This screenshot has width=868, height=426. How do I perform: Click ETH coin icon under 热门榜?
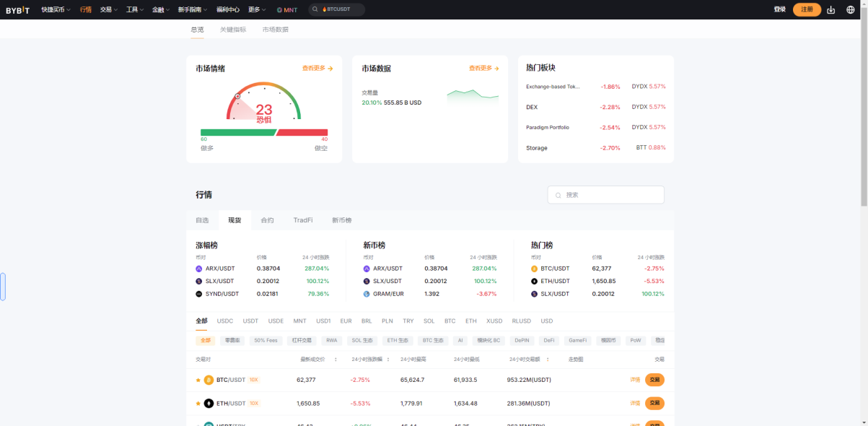534,281
